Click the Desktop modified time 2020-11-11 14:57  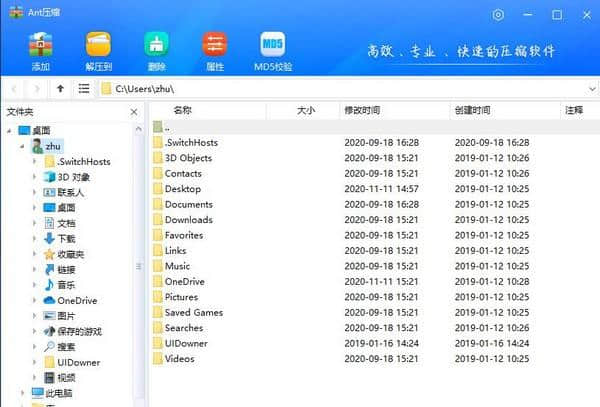point(382,189)
